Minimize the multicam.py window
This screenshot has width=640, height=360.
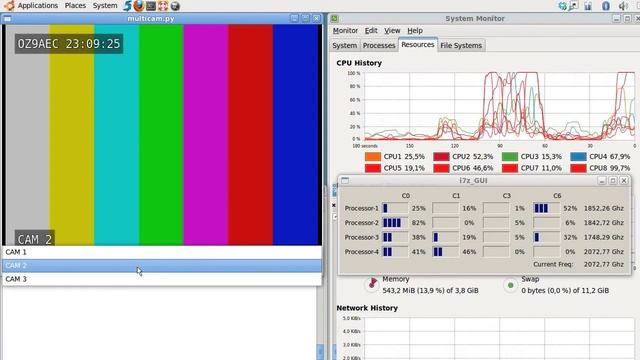click(294, 18)
